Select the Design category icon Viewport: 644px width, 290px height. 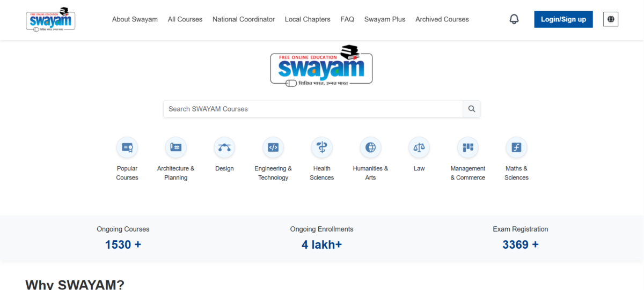pos(224,147)
